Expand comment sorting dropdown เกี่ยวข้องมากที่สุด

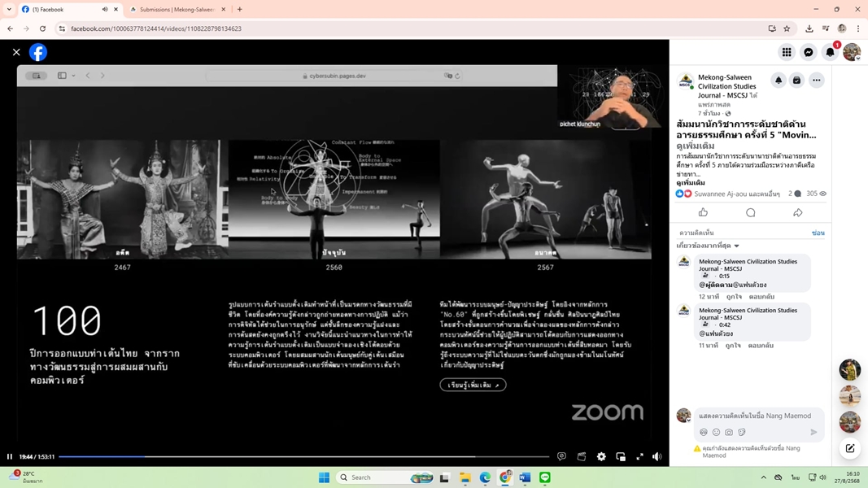click(708, 246)
